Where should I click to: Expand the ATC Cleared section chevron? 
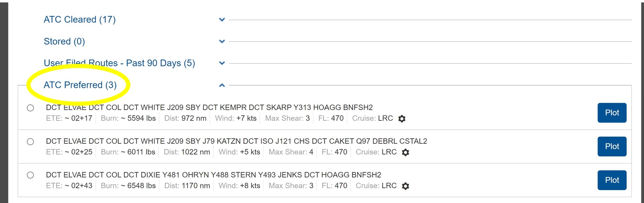tap(222, 20)
